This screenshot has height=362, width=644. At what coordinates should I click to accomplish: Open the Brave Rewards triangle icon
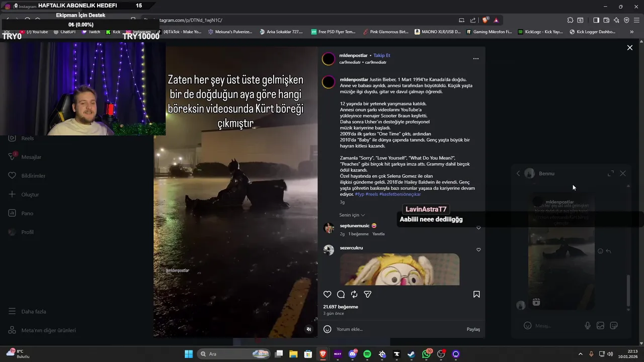pos(496,20)
